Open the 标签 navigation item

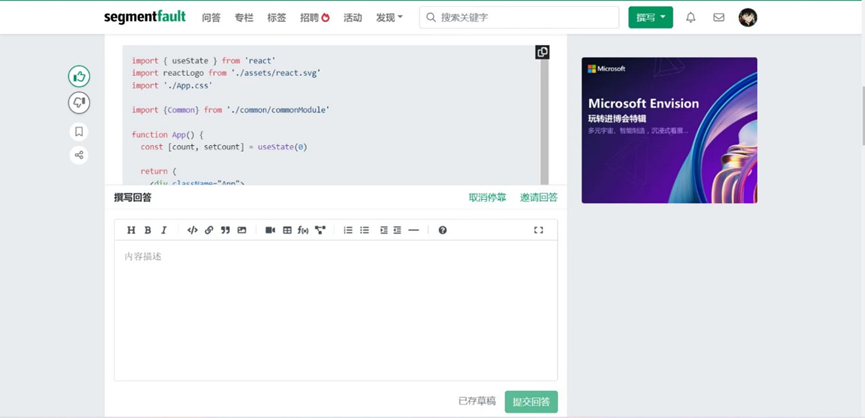click(277, 18)
